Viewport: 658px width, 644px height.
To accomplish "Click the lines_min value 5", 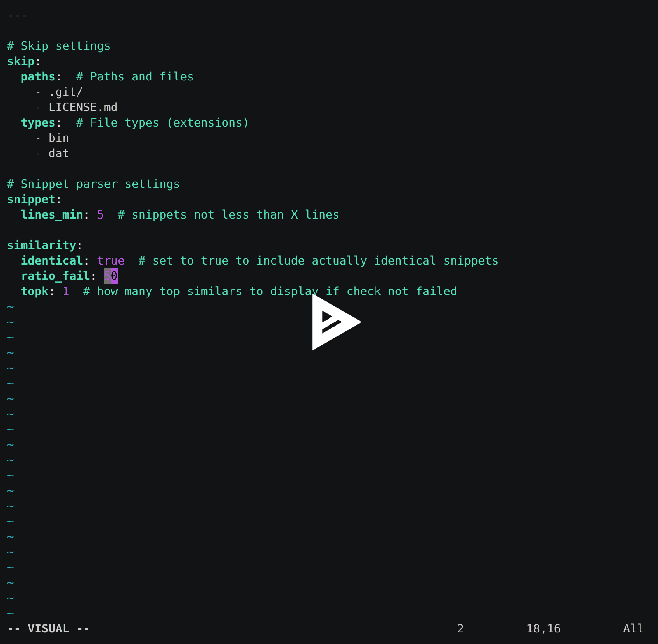I will pyautogui.click(x=100, y=215).
